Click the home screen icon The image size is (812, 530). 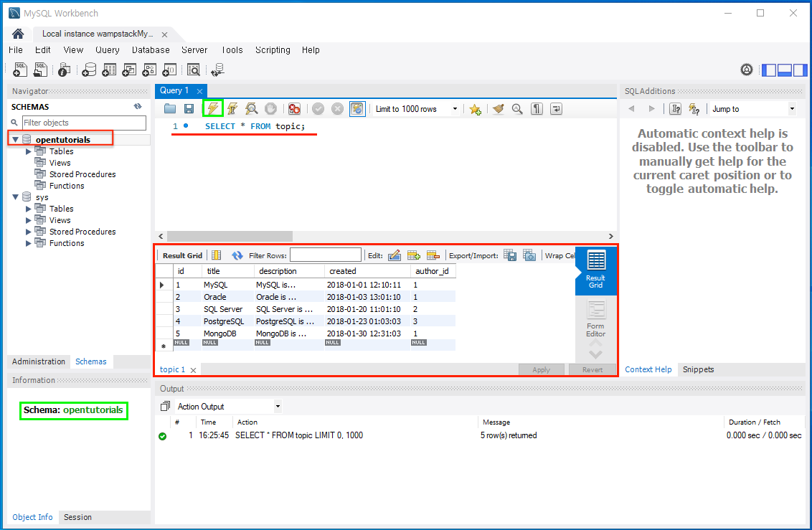tap(18, 34)
